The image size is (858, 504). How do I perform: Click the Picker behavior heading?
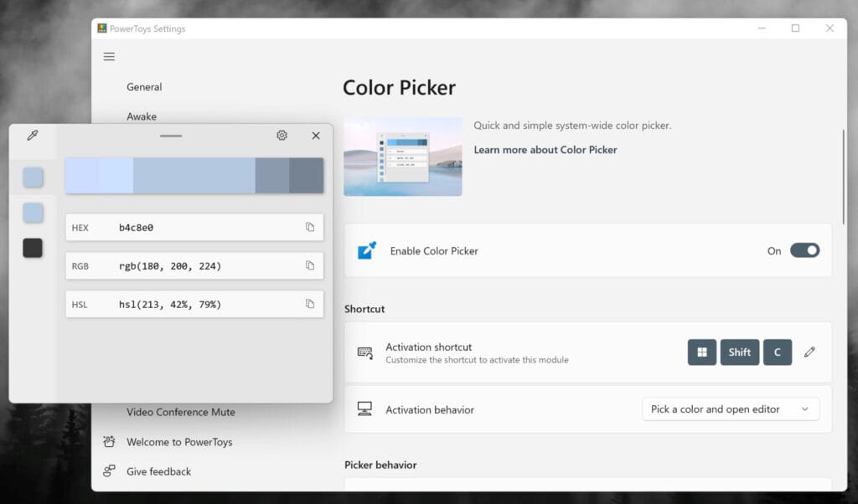pos(380,465)
